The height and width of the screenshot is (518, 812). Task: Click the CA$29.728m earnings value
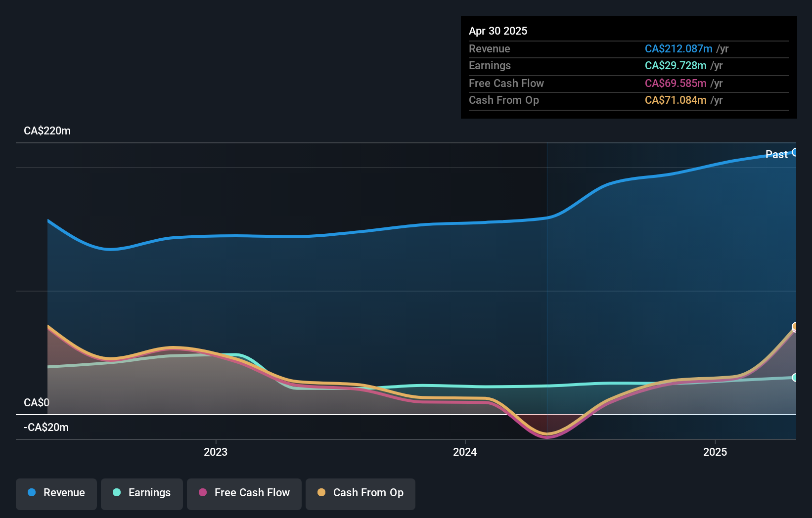(676, 66)
